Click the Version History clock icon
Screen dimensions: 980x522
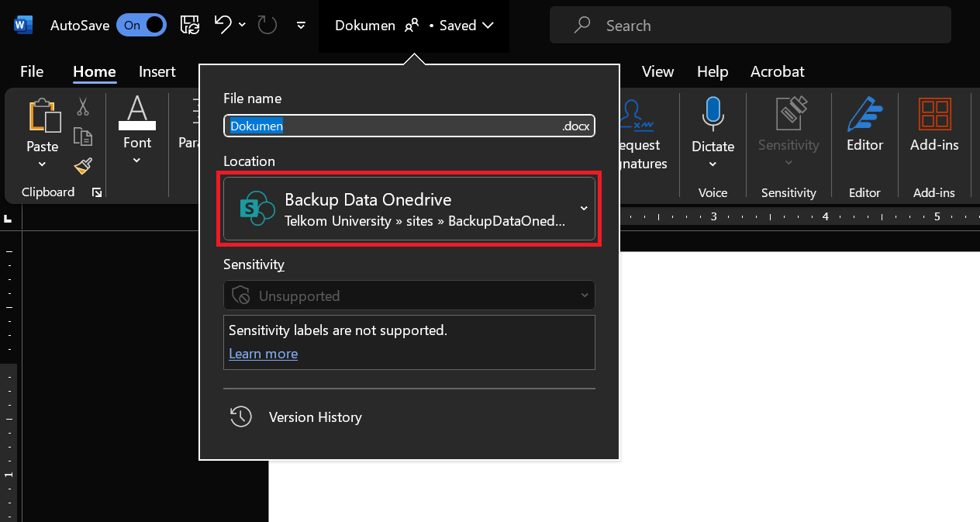coord(240,417)
